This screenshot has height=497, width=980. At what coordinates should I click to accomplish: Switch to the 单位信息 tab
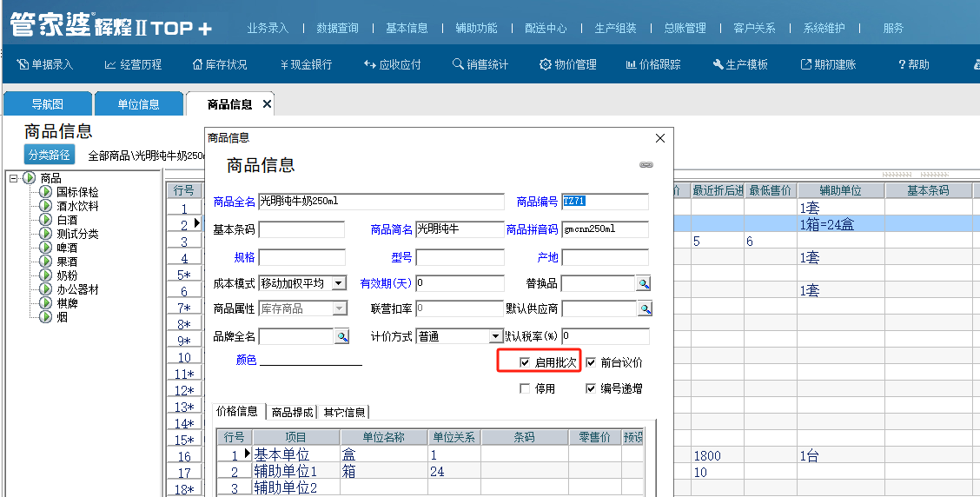139,103
